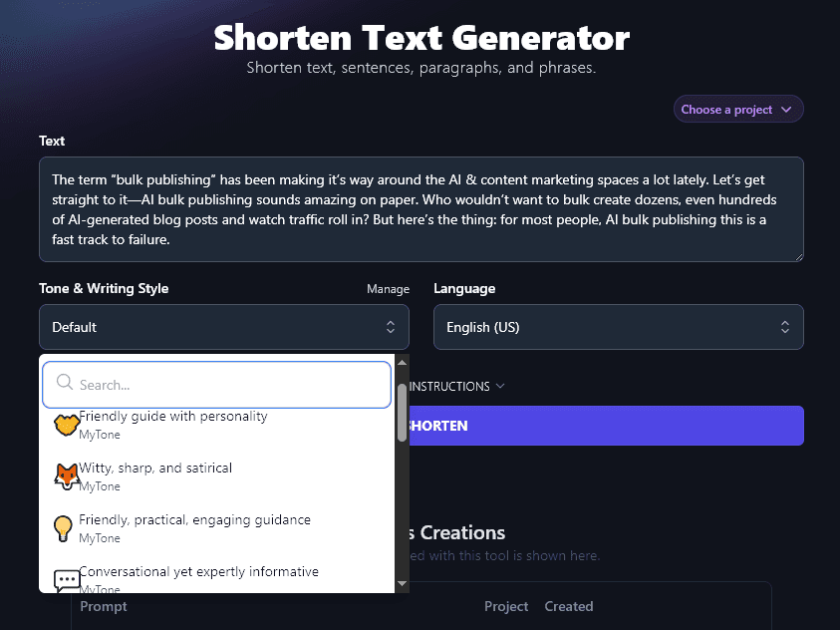Select the Conversational yet expertly informative tone
This screenshot has width=840, height=630.
[199, 571]
